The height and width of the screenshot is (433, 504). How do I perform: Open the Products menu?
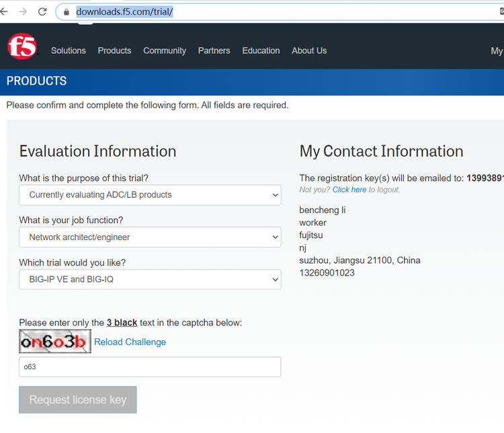tap(114, 50)
